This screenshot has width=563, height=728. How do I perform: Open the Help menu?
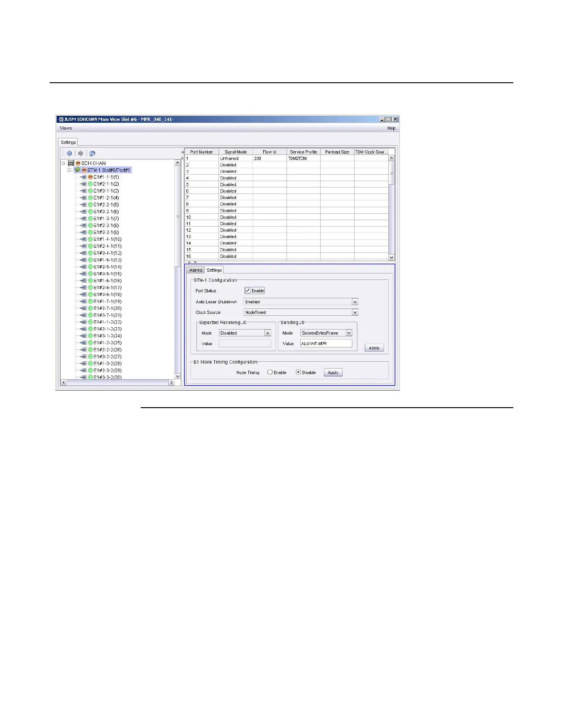click(x=391, y=128)
